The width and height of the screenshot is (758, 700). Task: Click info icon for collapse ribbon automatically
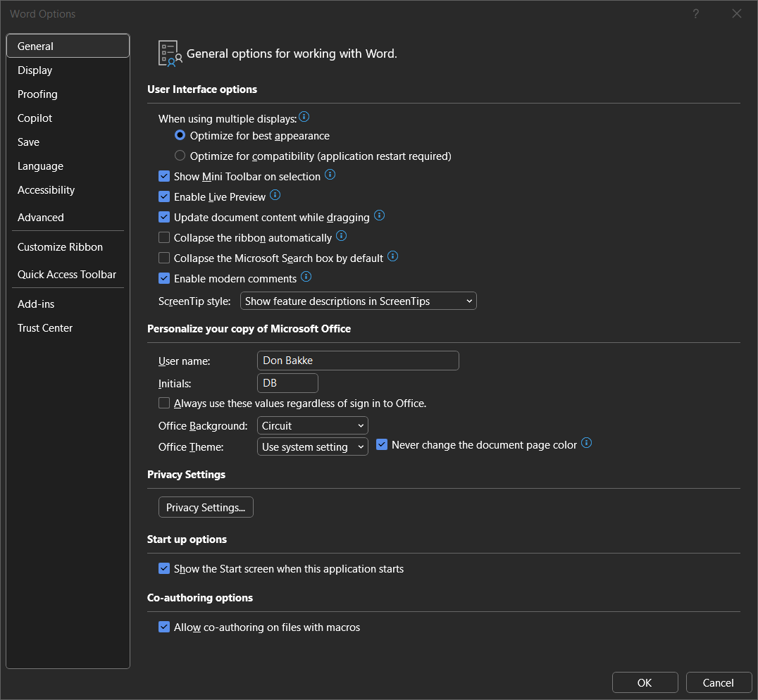[342, 236]
